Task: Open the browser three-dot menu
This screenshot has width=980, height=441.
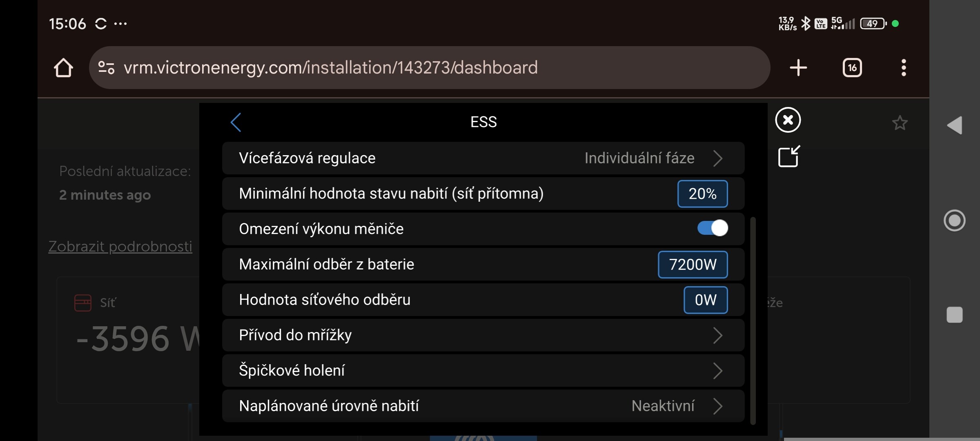Action: click(x=904, y=68)
